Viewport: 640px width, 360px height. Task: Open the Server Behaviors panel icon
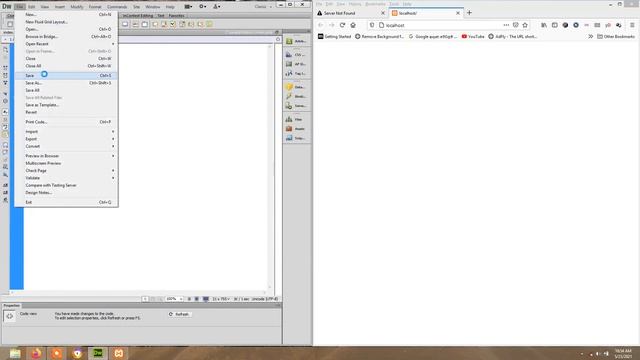(296, 106)
